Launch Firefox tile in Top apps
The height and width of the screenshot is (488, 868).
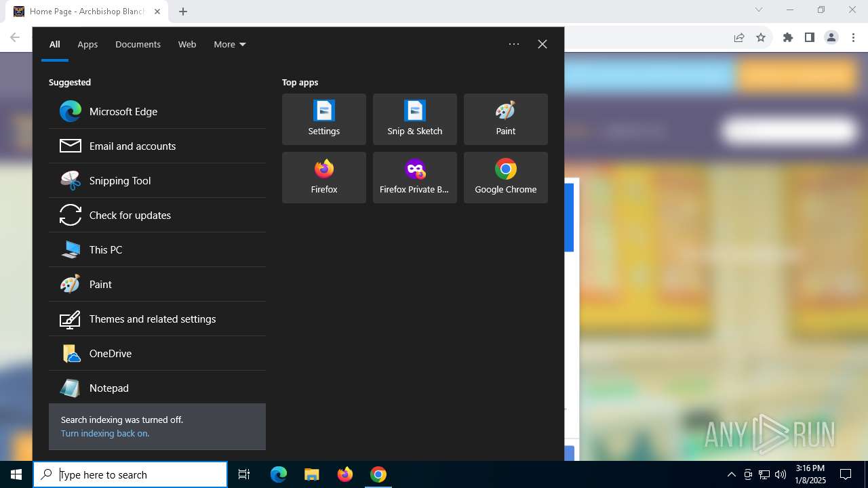(324, 178)
